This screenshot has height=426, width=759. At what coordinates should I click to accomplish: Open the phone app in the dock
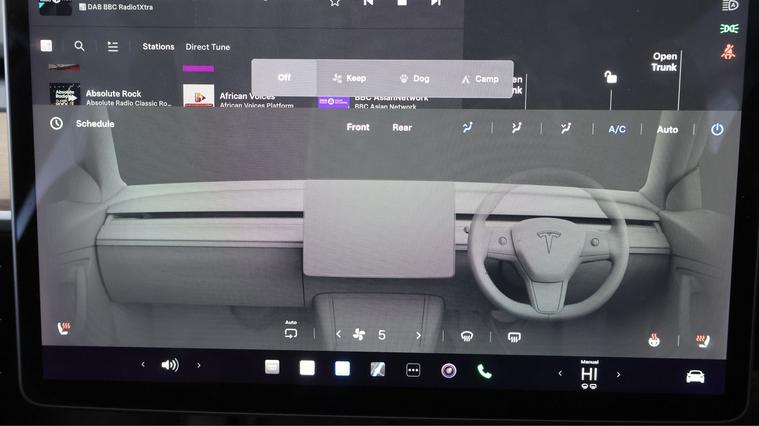click(x=484, y=370)
